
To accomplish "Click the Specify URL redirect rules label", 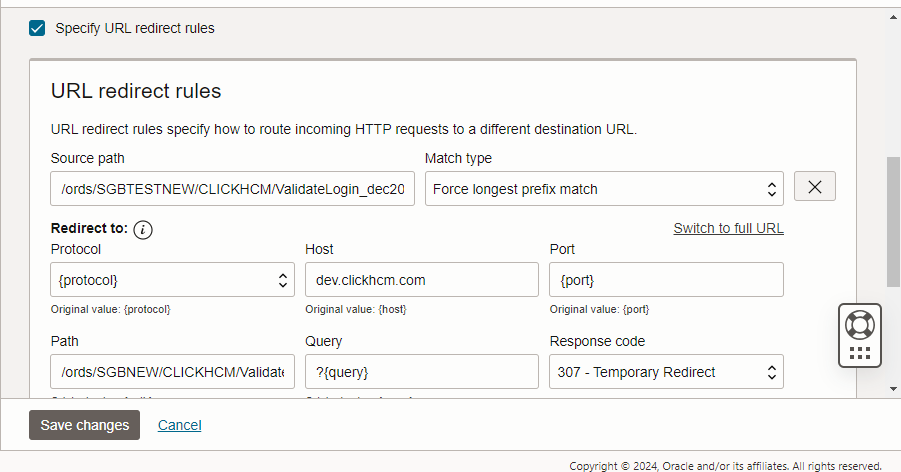I will pyautogui.click(x=135, y=28).
